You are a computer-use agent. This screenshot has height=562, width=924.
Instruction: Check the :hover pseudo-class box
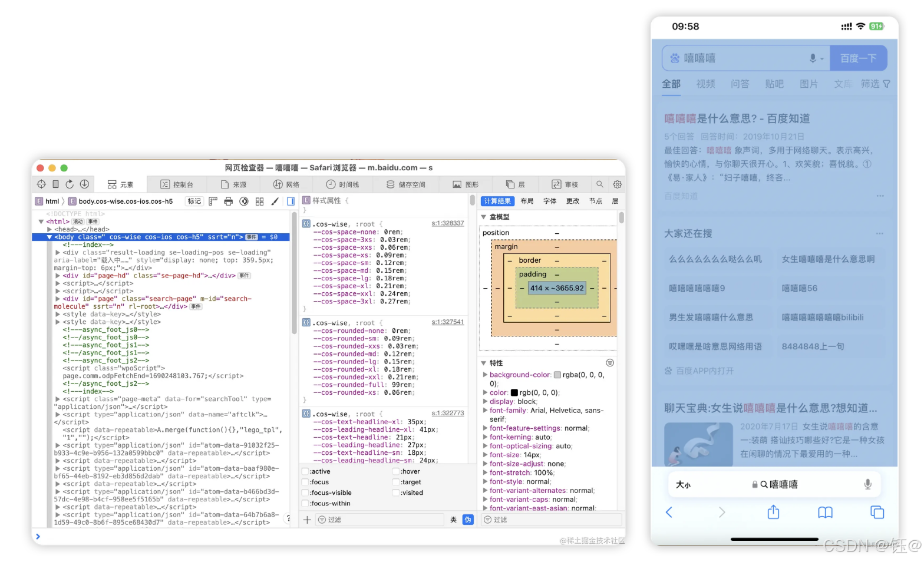click(x=396, y=471)
